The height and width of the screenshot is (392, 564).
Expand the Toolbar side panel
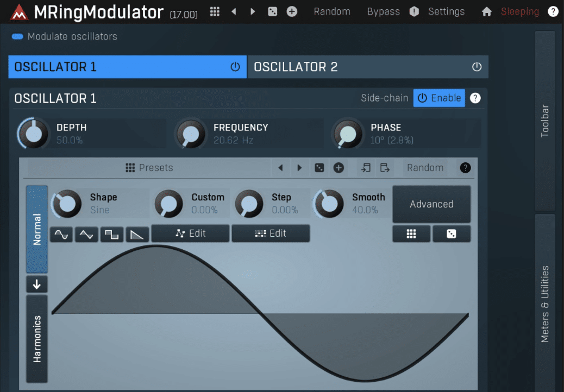pos(545,121)
